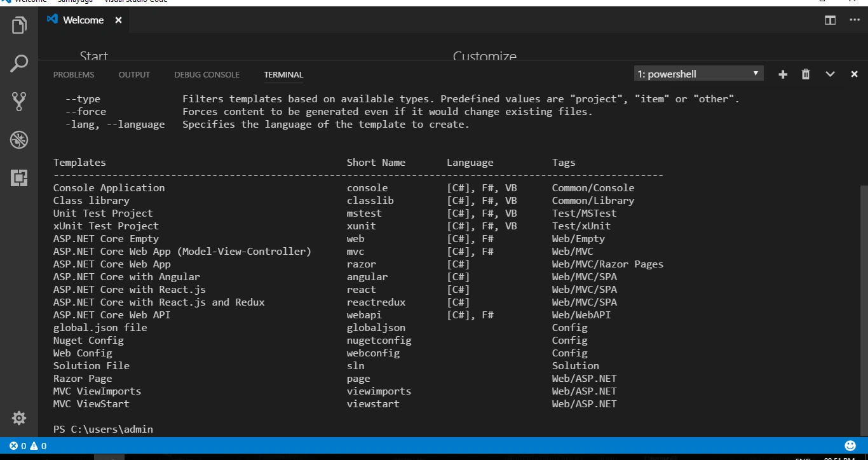The image size is (868, 460).
Task: Switch to the PROBLEMS tab
Action: (74, 75)
